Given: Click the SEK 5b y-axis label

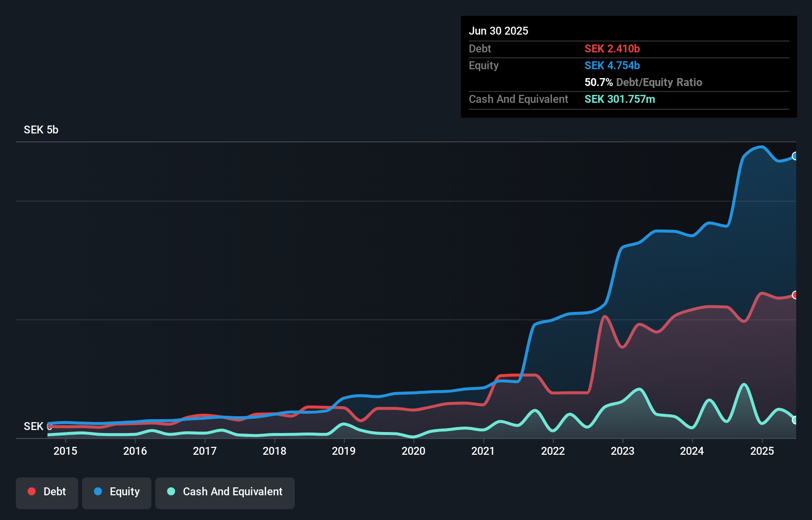Looking at the screenshot, I should (41, 130).
